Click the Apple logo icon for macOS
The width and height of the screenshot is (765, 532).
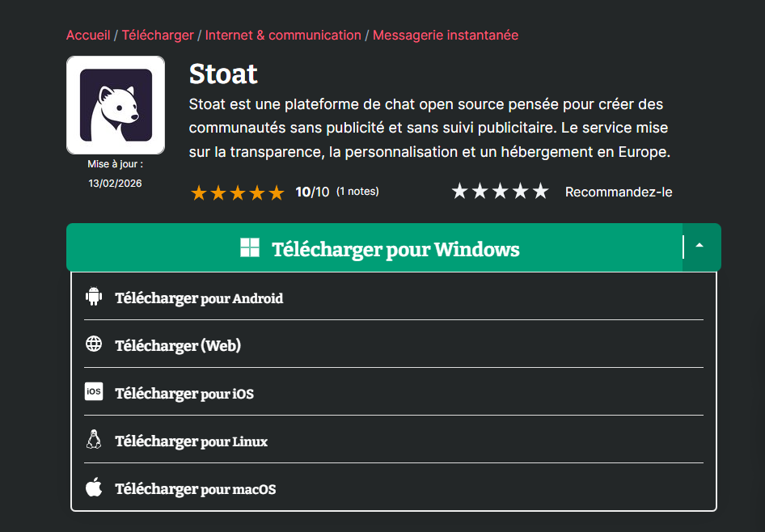coord(94,488)
